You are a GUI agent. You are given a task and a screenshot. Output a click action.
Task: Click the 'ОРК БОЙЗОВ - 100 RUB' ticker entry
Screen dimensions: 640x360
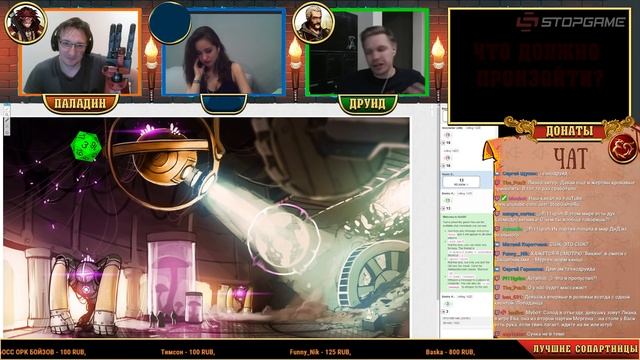coord(43,352)
